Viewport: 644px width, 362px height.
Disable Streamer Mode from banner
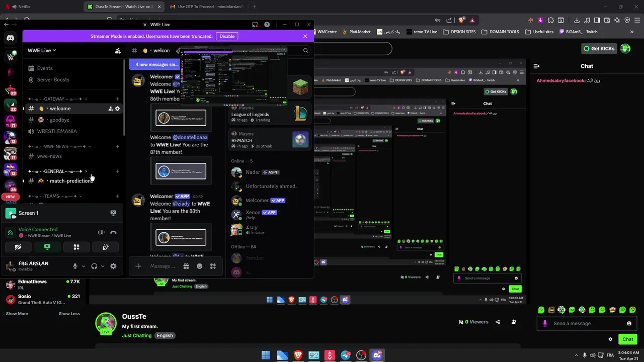tap(227, 36)
